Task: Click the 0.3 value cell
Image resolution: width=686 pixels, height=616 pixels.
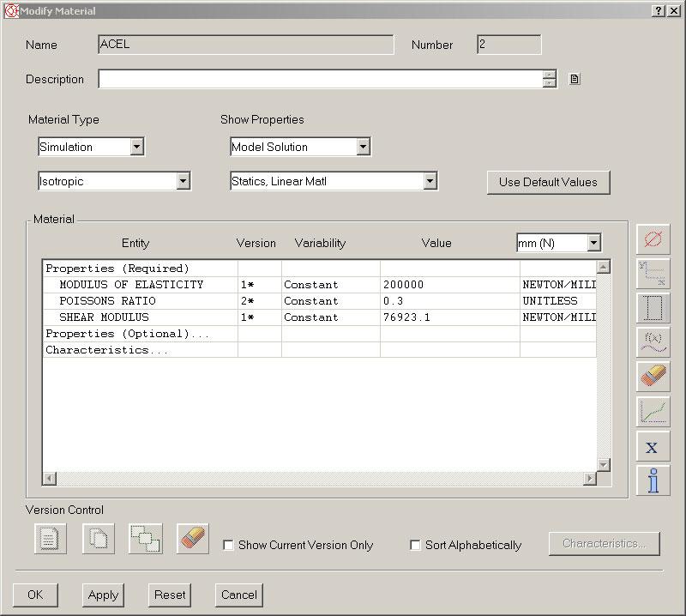Action: [449, 301]
